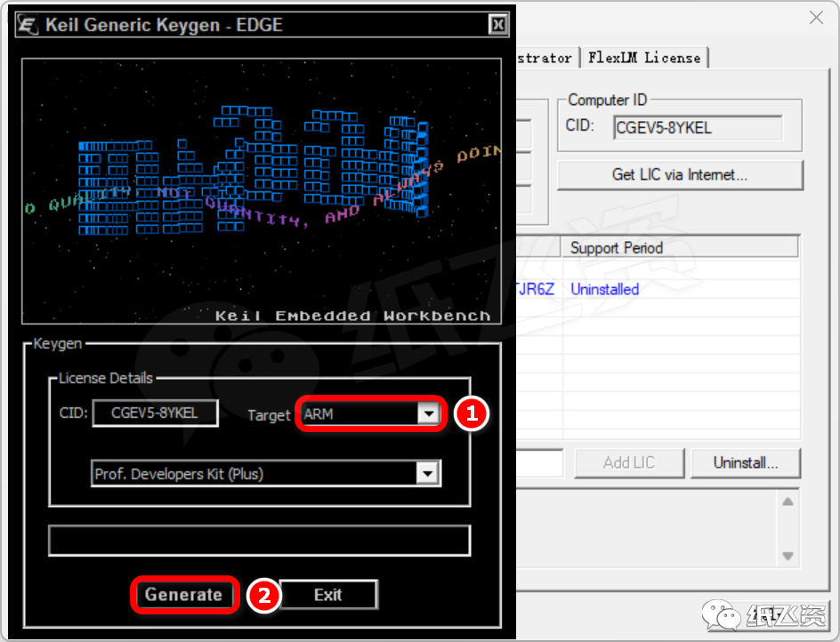Click the Computer ID CID field in License Management
This screenshot has height=642, width=840.
[x=698, y=128]
